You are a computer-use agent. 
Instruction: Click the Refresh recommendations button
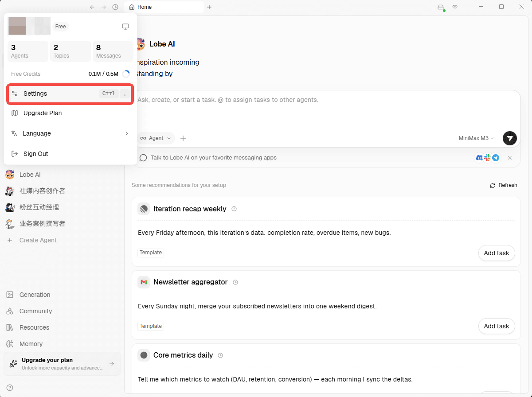(x=504, y=185)
